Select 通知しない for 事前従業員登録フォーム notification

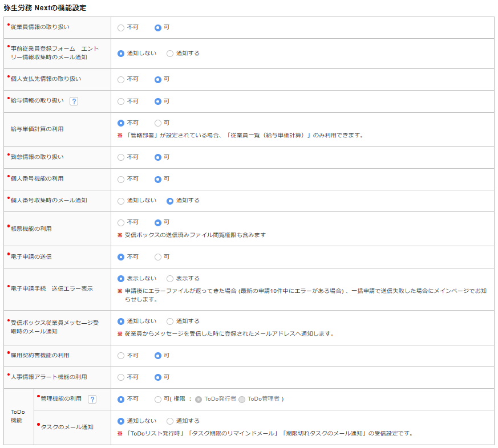point(121,54)
